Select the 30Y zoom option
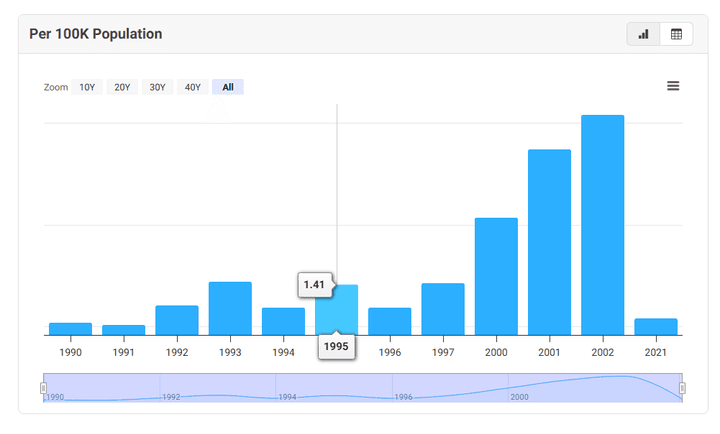The image size is (720, 434). coord(157,87)
